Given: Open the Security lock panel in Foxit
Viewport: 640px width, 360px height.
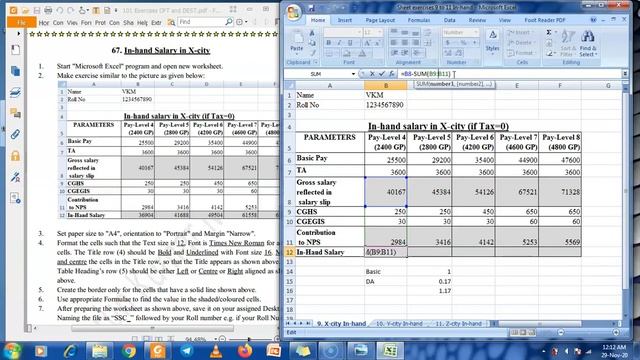Looking at the screenshot, I should (x=15, y=156).
